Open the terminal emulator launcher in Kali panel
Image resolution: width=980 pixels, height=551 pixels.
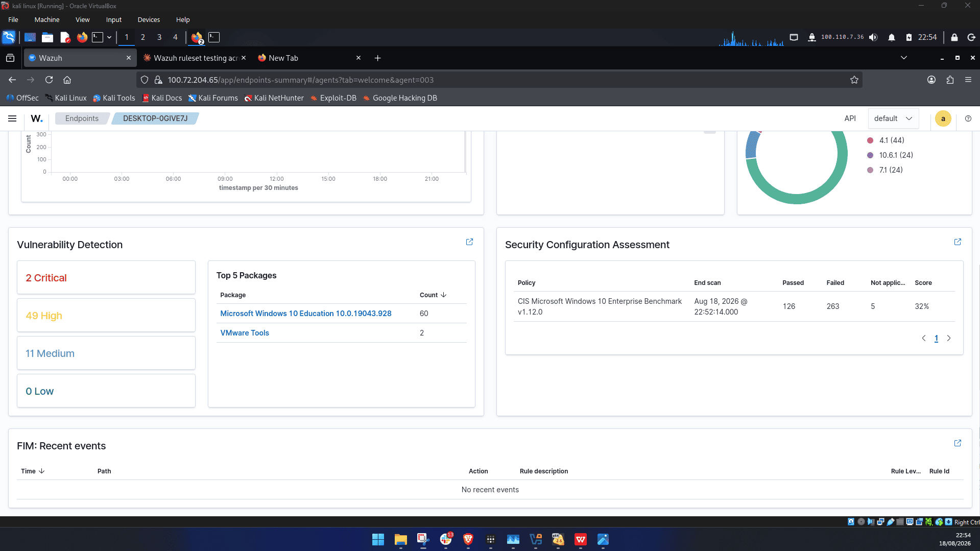coord(98,37)
